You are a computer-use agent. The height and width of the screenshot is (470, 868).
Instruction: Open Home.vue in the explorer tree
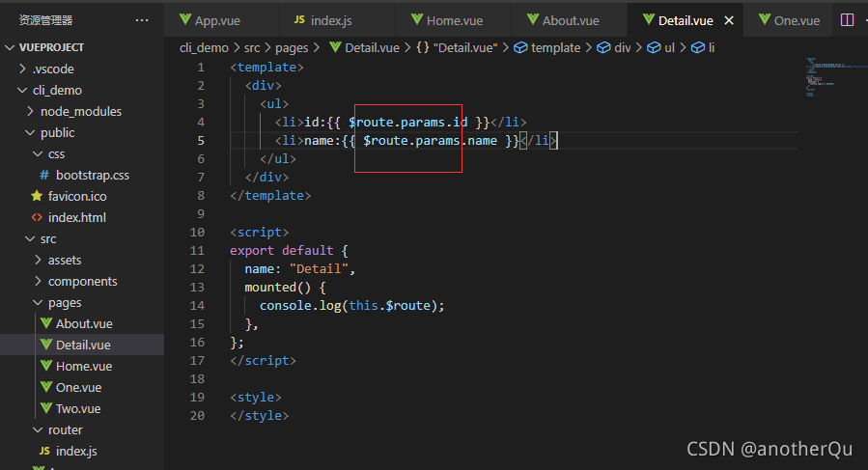(x=82, y=367)
